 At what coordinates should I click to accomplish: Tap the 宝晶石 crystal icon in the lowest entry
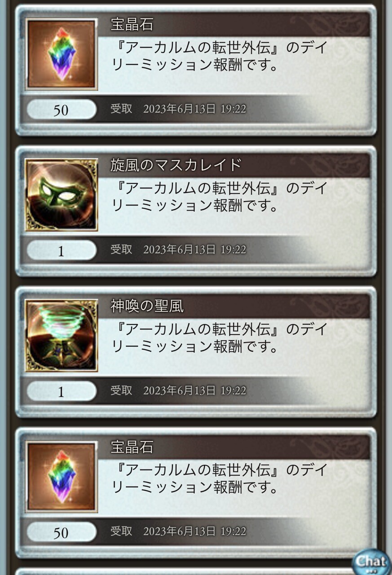(x=61, y=477)
